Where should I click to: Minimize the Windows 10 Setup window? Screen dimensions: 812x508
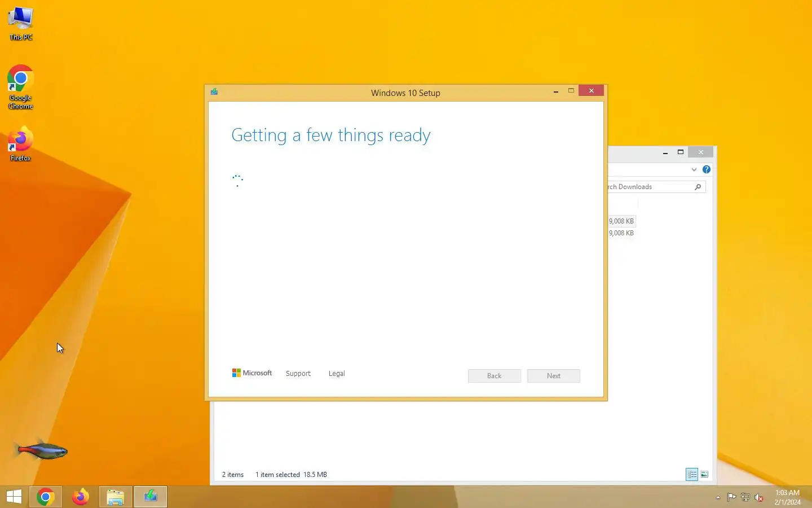point(556,91)
